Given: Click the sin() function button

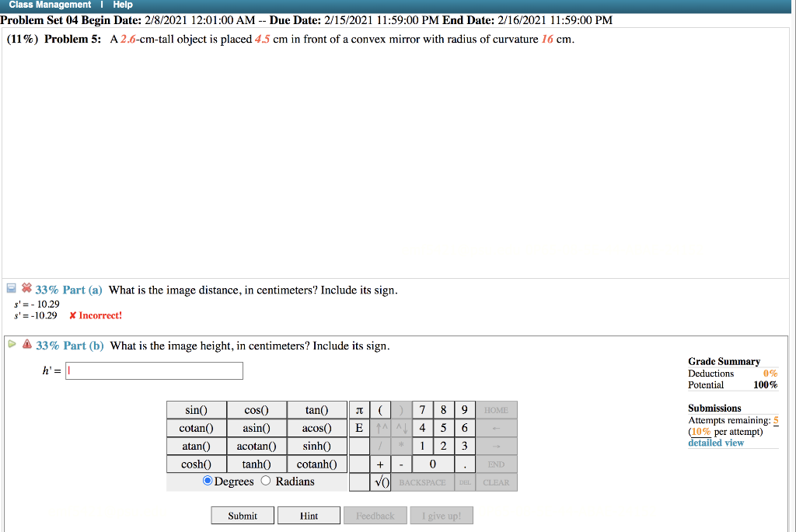Looking at the screenshot, I should [196, 409].
